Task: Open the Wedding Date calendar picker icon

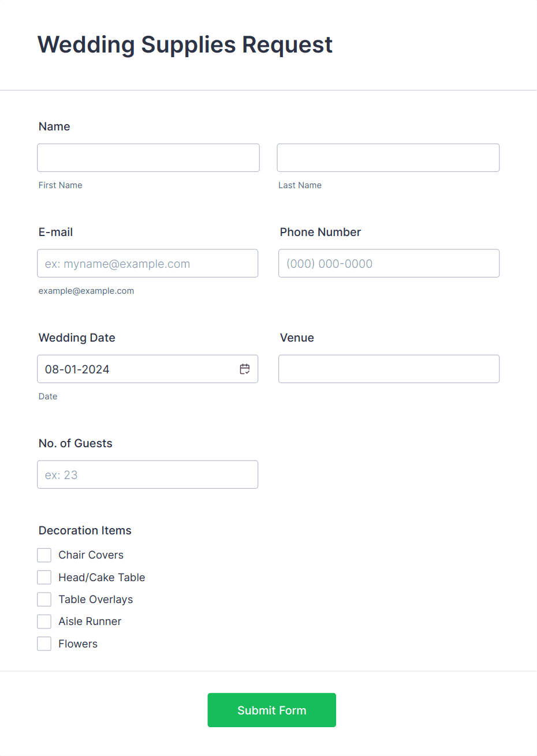Action: (x=245, y=369)
